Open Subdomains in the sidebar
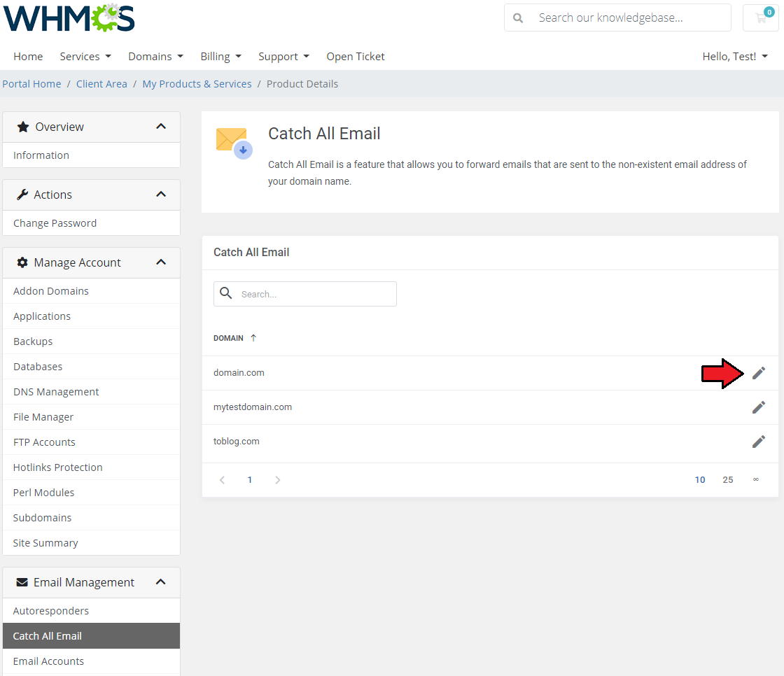The width and height of the screenshot is (784, 676). tap(92, 518)
